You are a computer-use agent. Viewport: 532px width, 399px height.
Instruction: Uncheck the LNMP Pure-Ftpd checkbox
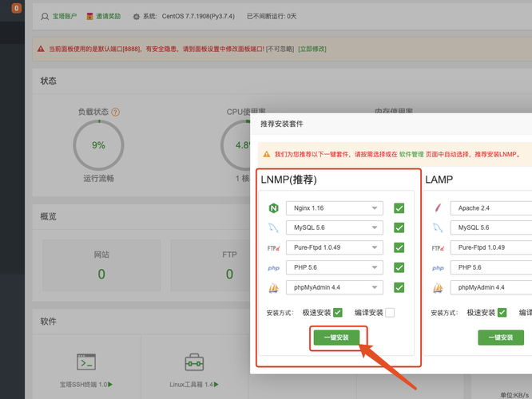point(399,248)
